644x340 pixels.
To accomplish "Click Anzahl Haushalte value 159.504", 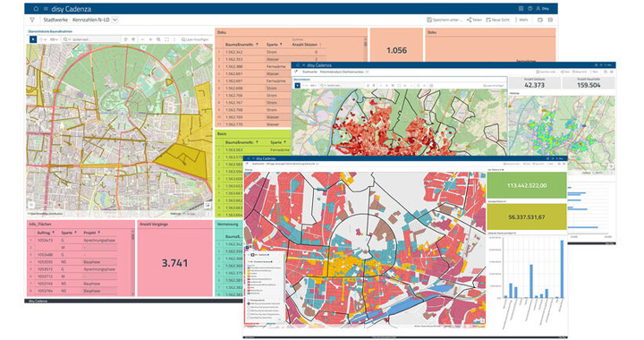I will point(589,85).
